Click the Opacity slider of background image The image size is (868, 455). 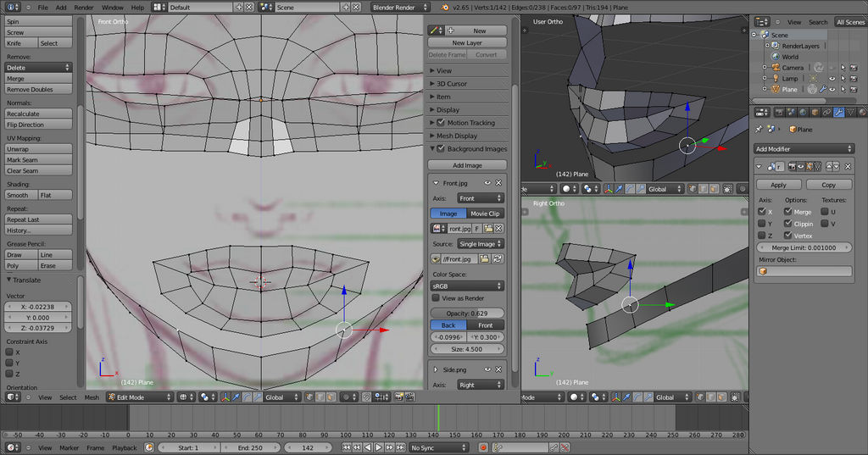pyautogui.click(x=468, y=314)
